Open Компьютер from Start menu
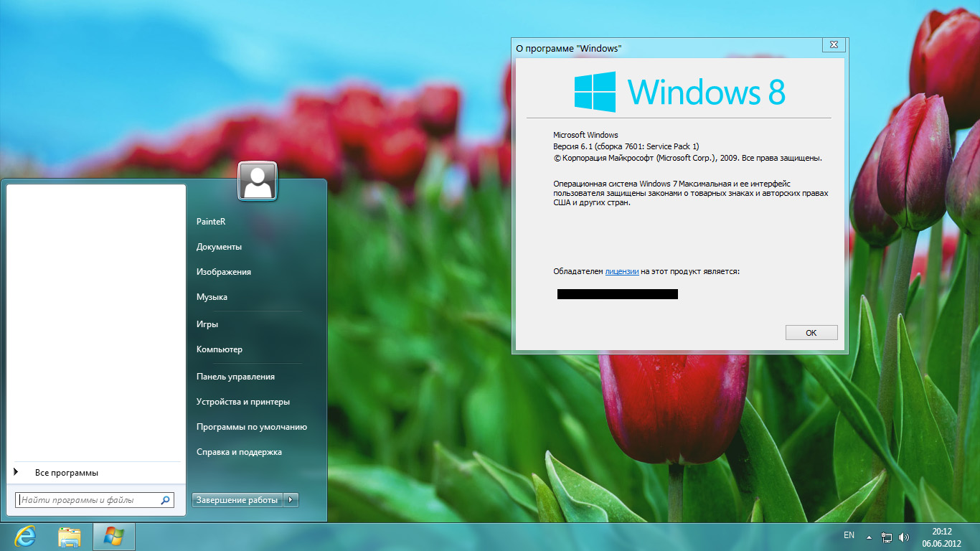Screen dimensions: 980x551 click(220, 349)
